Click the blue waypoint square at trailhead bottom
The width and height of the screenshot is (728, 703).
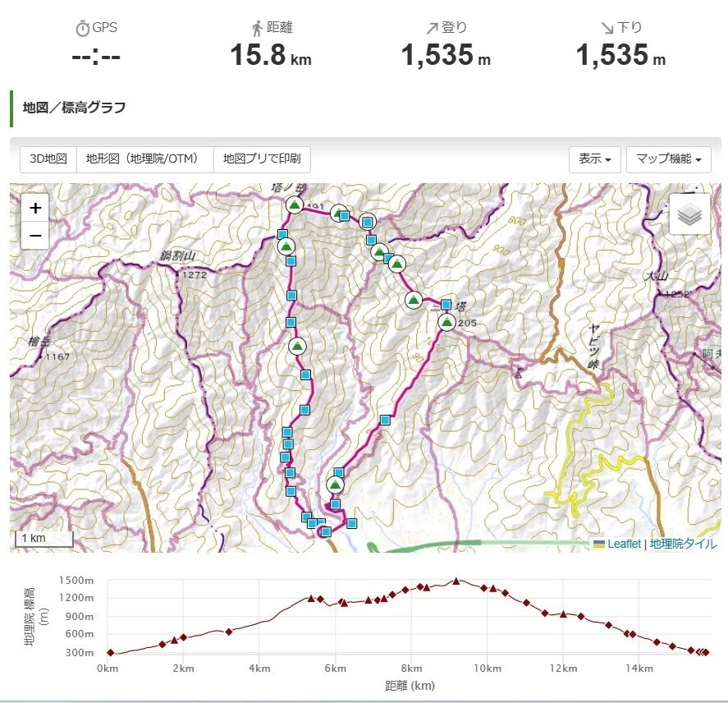[x=326, y=531]
